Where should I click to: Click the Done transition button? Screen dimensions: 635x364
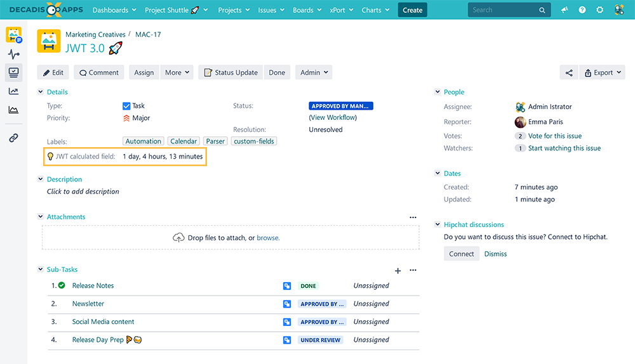[x=277, y=72]
